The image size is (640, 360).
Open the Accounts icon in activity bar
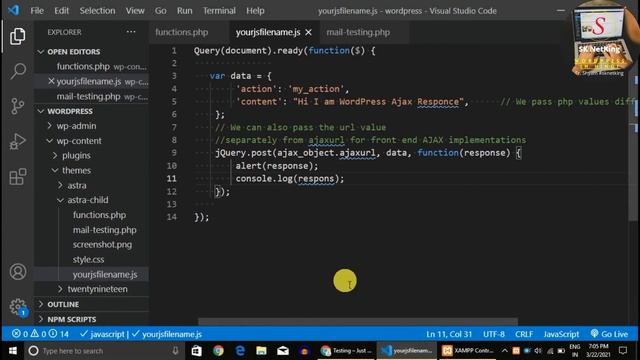click(x=18, y=272)
